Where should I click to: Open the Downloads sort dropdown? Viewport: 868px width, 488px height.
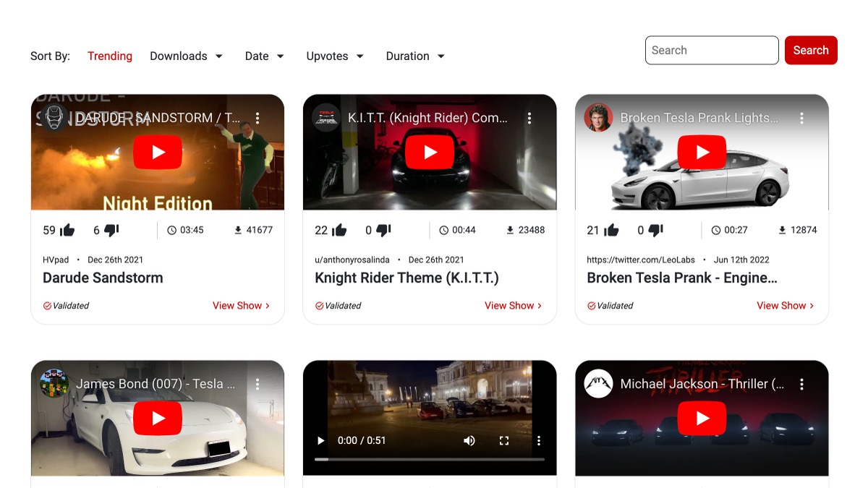(x=186, y=56)
